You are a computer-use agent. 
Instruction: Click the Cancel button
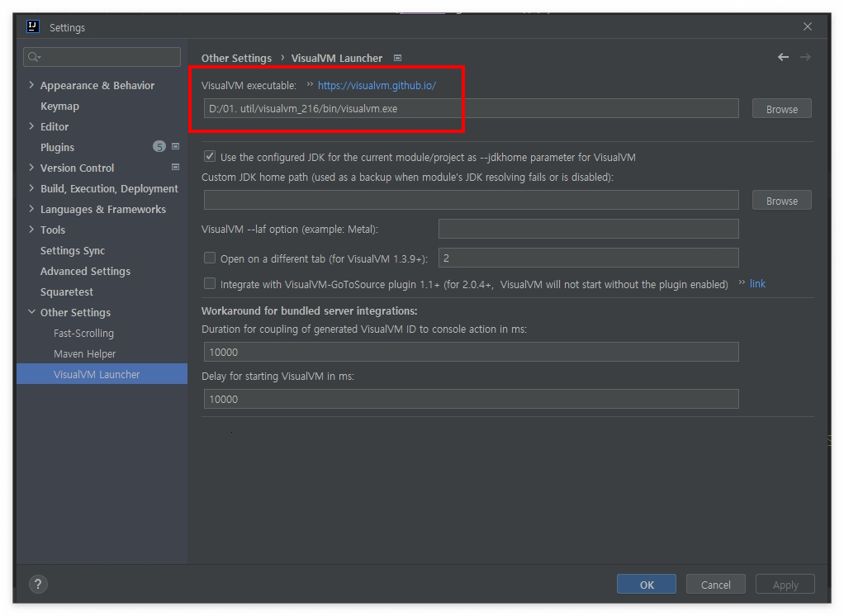[715, 585]
